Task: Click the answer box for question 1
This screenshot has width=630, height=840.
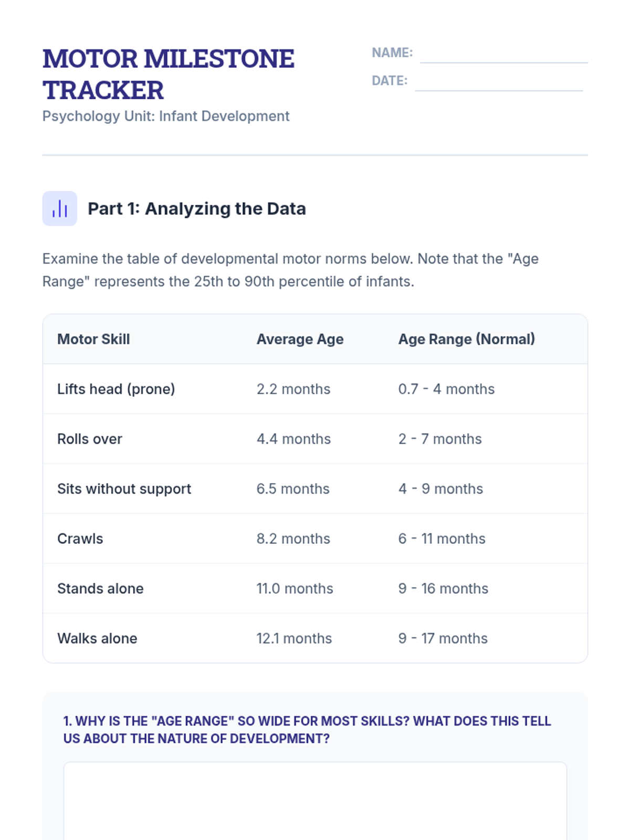Action: click(x=315, y=801)
